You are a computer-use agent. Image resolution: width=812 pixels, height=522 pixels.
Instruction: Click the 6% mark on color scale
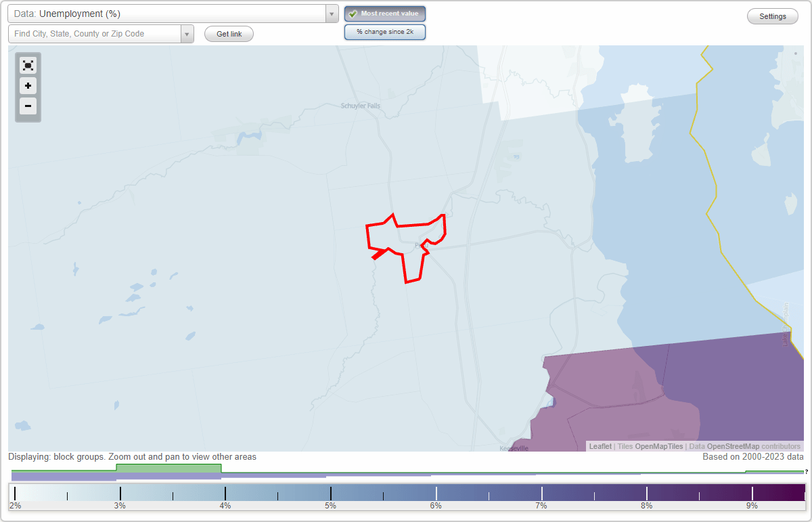pyautogui.click(x=436, y=505)
